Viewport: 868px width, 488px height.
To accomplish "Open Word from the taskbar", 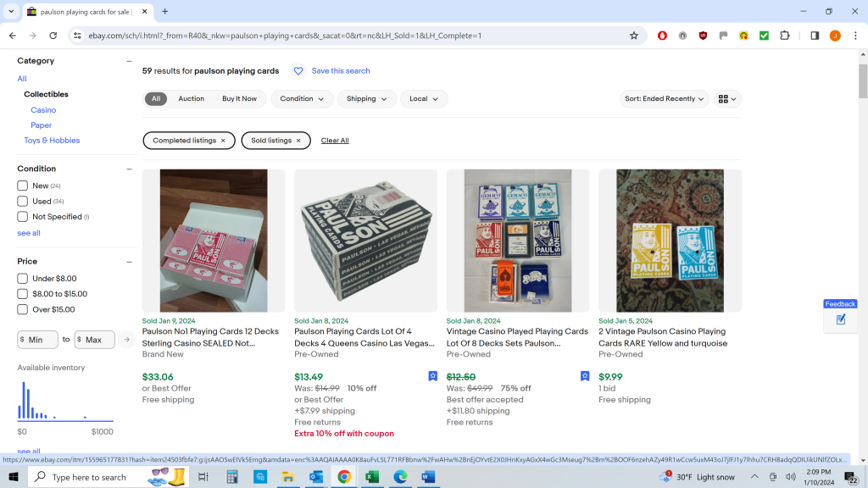I will pyautogui.click(x=428, y=477).
